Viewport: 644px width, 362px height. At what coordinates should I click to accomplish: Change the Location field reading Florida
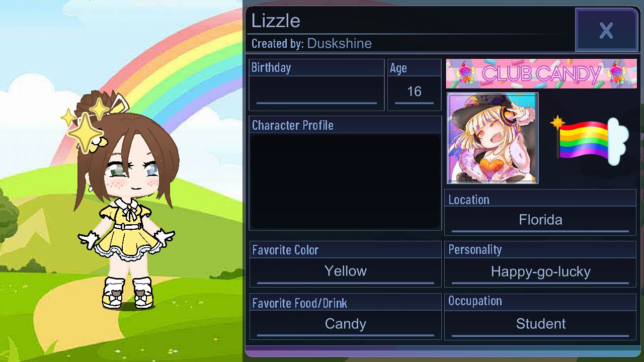pyautogui.click(x=540, y=220)
